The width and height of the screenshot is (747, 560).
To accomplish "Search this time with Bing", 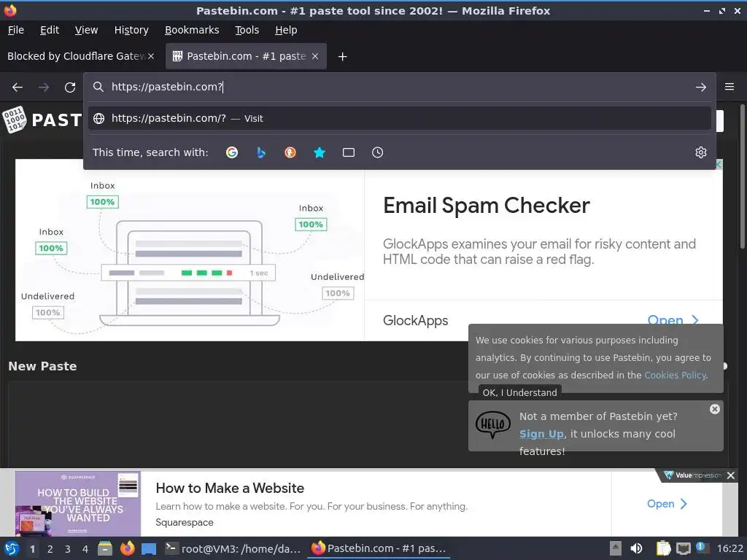I will pyautogui.click(x=261, y=152).
